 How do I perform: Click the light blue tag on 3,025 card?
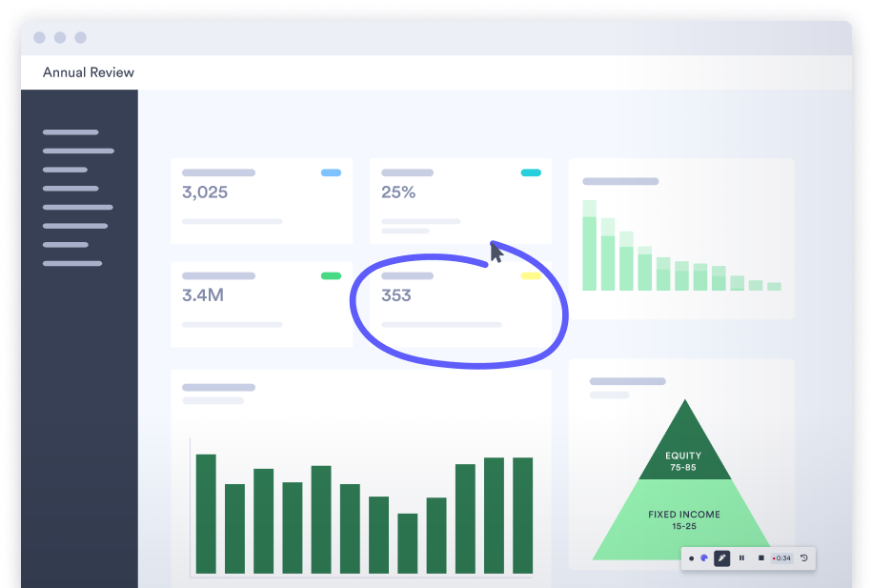pos(331,172)
